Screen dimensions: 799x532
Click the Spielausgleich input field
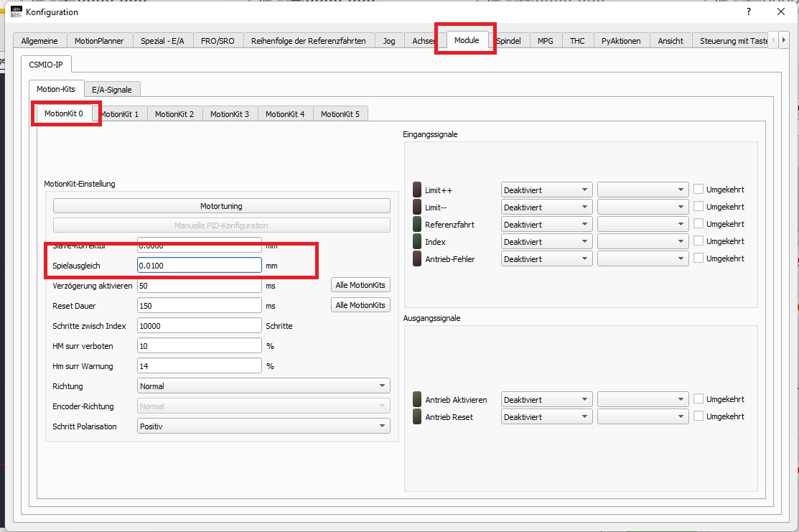click(x=199, y=266)
